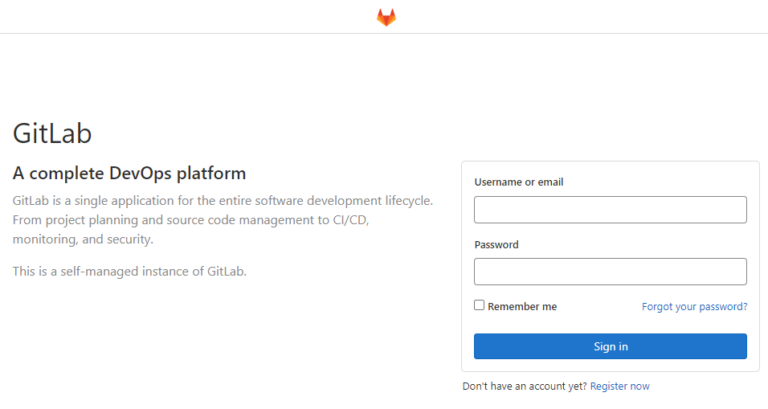The height and width of the screenshot is (409, 768).
Task: Click the word DevOps in the subheading
Action: 140,173
